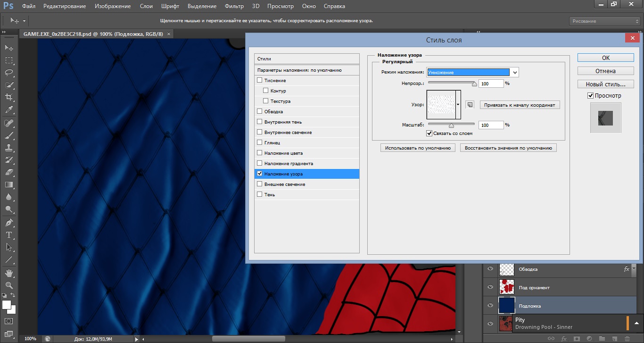This screenshot has width=644, height=343.
Task: Uncheck Связать со слоем checkbox
Action: [429, 134]
